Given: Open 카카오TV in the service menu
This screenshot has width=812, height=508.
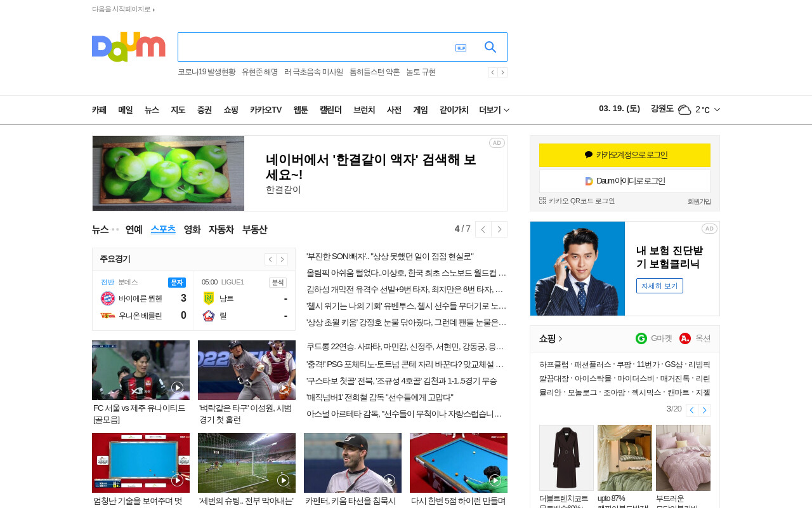Looking at the screenshot, I should point(266,110).
